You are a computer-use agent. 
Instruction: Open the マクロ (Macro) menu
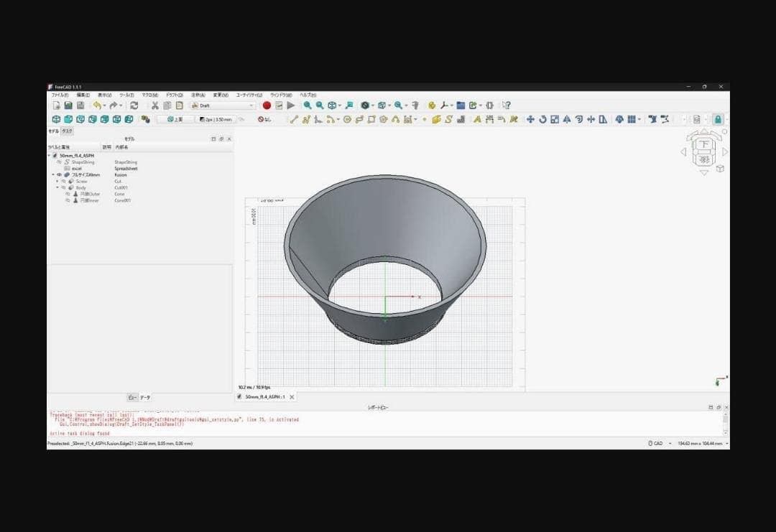[x=150, y=95]
